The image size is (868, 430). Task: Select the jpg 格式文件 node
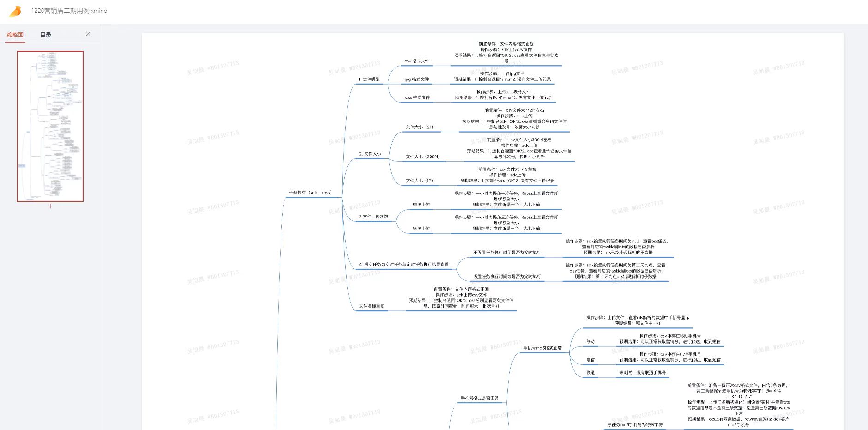[417, 79]
